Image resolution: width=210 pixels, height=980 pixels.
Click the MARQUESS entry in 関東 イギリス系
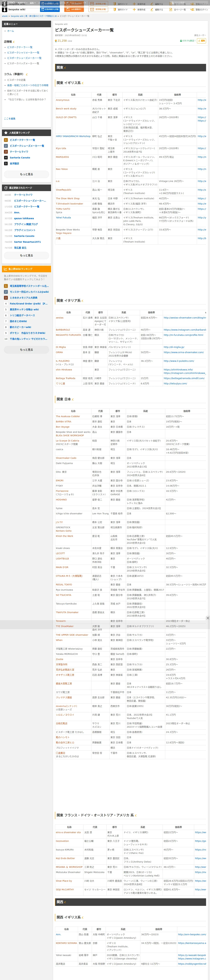tap(62, 157)
